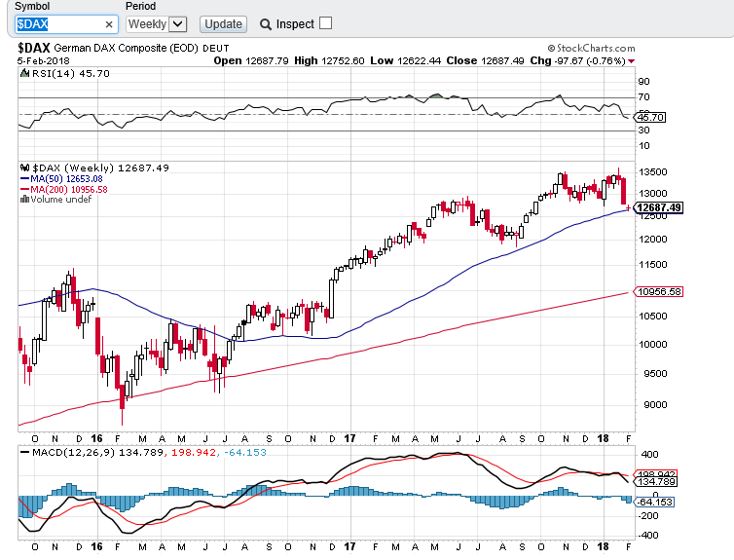Click the -64.153 histogram tag

(654, 502)
